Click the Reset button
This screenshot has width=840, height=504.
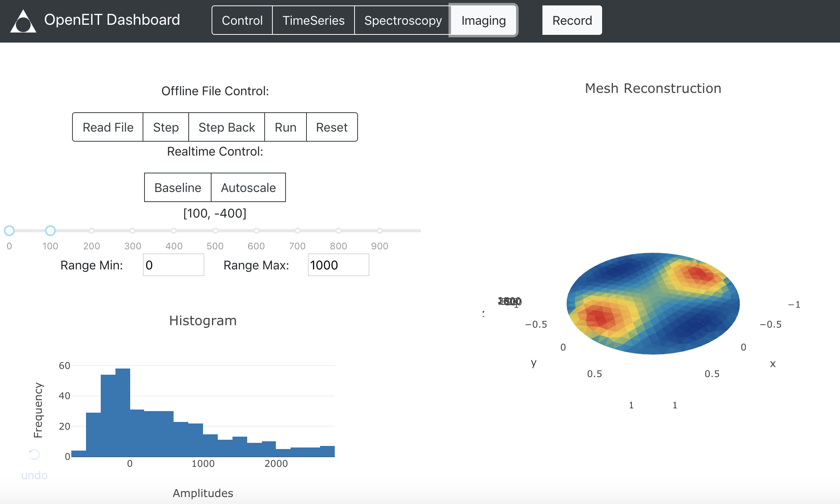[332, 127]
